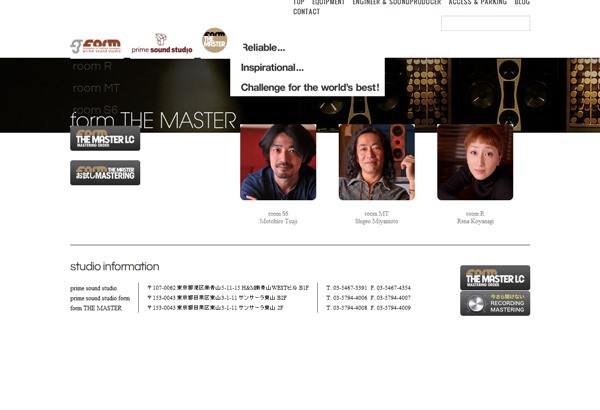
Task: Select room S6 in banner list
Action: (x=95, y=109)
